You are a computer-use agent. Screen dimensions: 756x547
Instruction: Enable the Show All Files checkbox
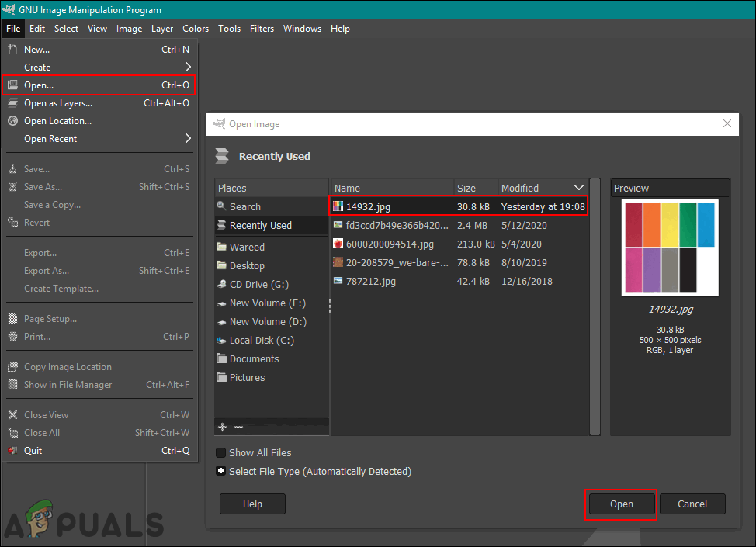(x=221, y=452)
